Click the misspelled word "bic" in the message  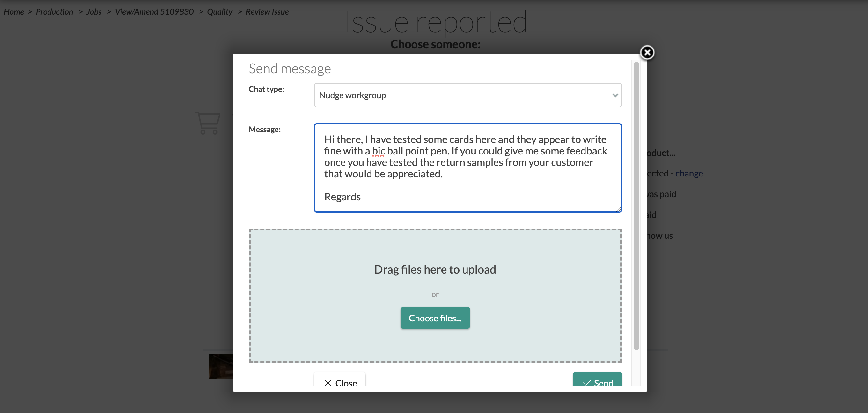tap(378, 151)
